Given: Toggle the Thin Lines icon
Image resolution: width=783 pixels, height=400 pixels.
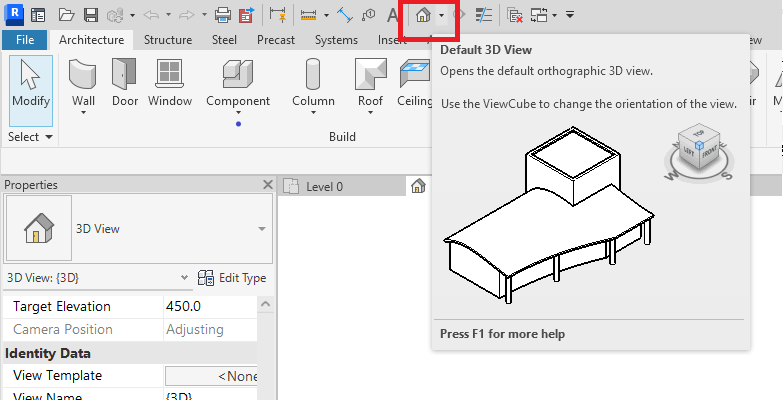Looking at the screenshot, I should pyautogui.click(x=483, y=15).
